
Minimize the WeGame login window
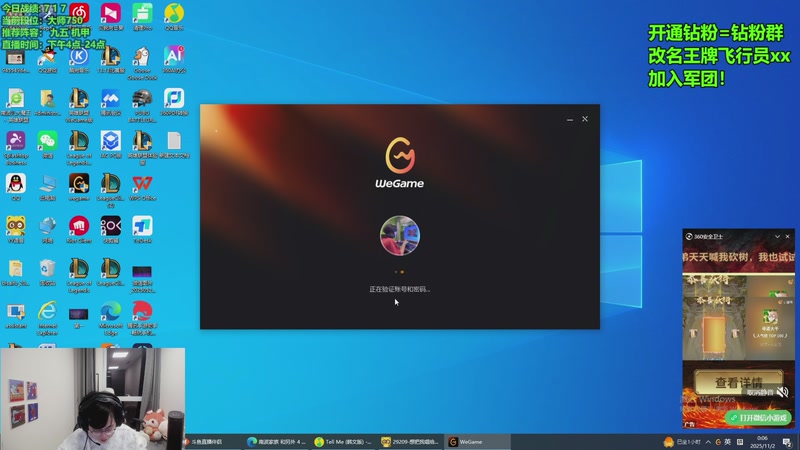(x=569, y=119)
